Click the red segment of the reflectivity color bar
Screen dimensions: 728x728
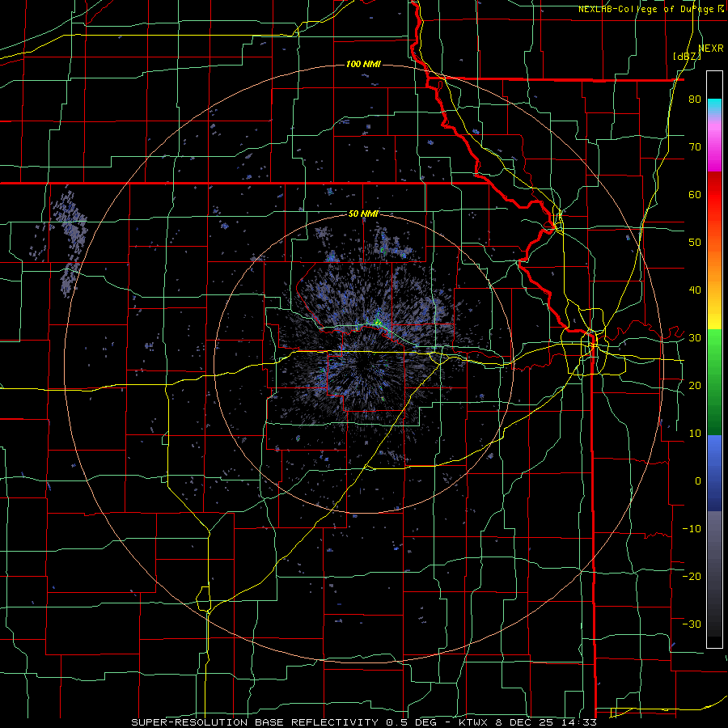coord(714,195)
